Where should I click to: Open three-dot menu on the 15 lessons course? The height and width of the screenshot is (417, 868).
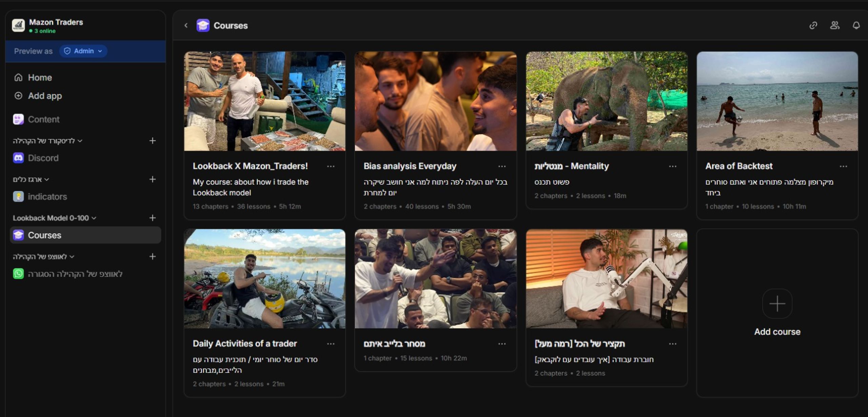pos(502,344)
